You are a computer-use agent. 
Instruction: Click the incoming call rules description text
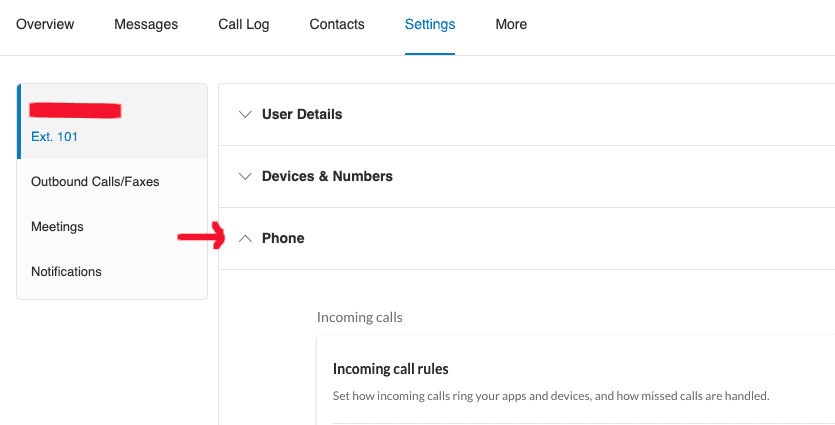550,396
